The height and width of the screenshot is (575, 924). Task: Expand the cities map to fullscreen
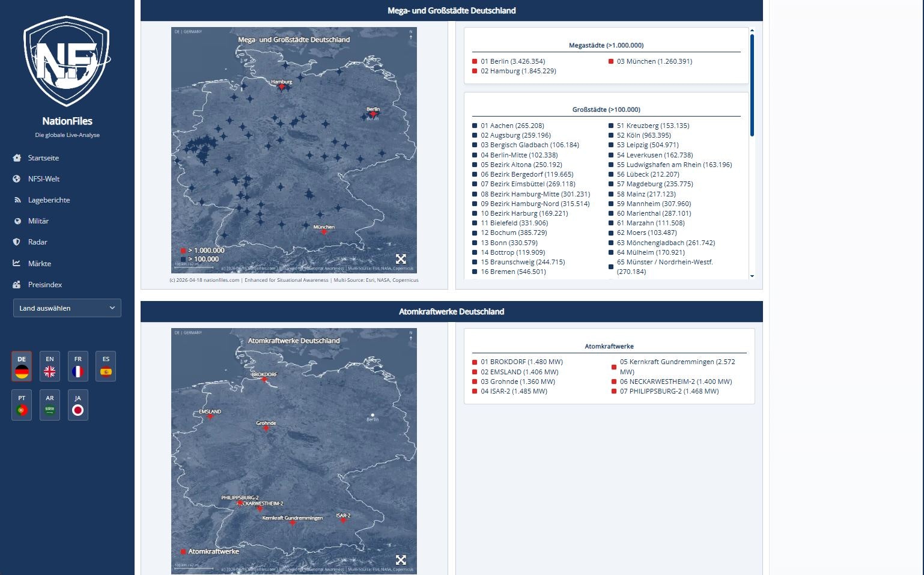[401, 259]
